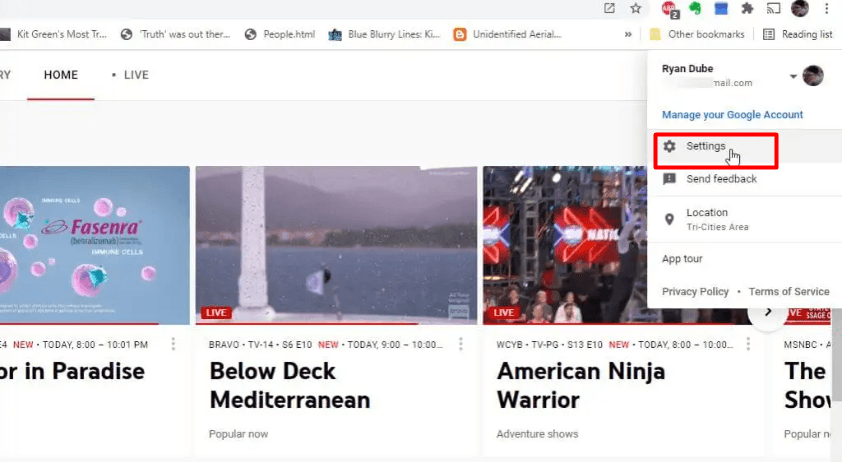Click the open-in-new-window icon in address bar
The width and height of the screenshot is (843, 462).
click(x=609, y=9)
